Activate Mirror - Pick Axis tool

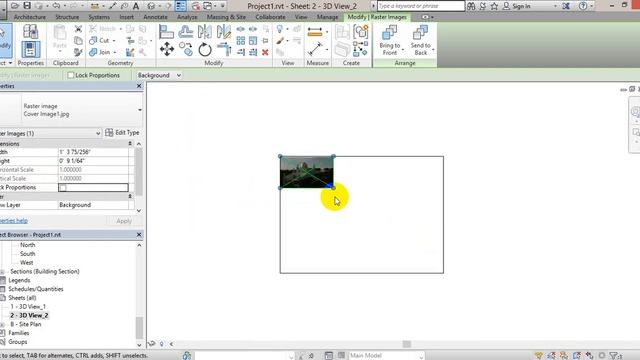tap(204, 32)
